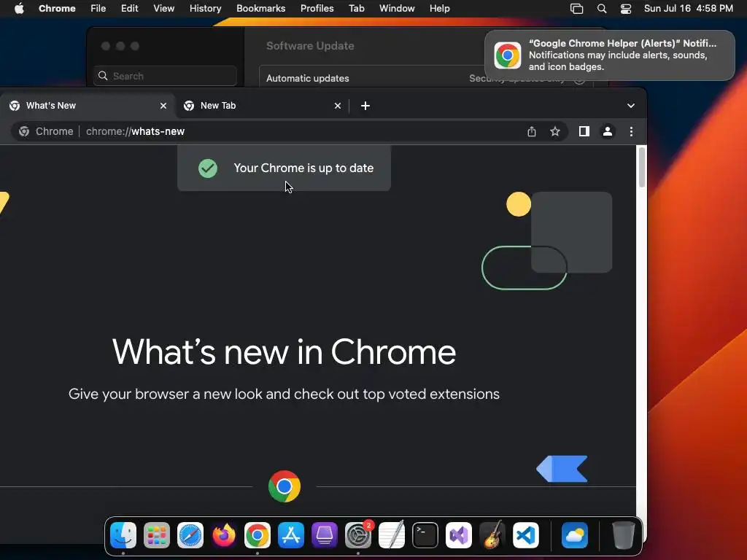Close the What's New tab

point(163,106)
